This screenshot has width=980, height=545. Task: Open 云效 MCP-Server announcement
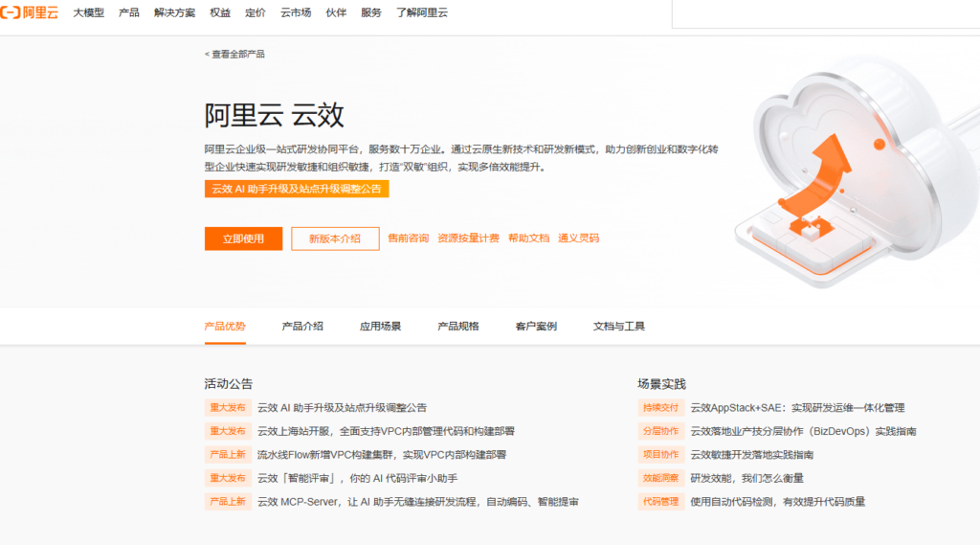pyautogui.click(x=418, y=501)
